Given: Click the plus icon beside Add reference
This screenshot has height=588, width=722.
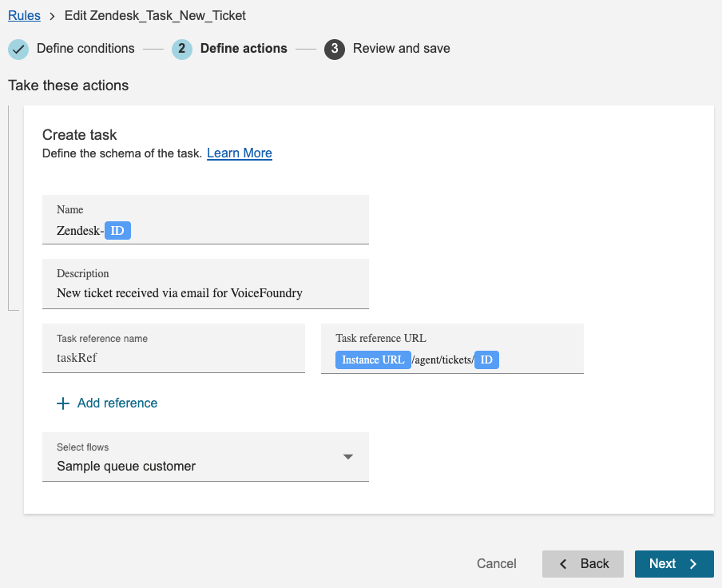Looking at the screenshot, I should tap(63, 403).
